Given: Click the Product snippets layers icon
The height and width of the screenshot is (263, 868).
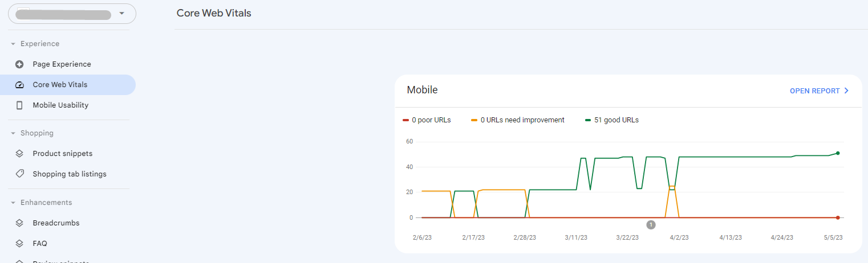Looking at the screenshot, I should point(19,154).
